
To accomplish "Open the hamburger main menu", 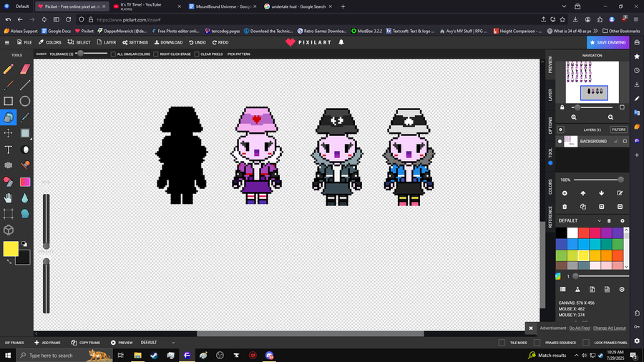I will click(x=7, y=42).
